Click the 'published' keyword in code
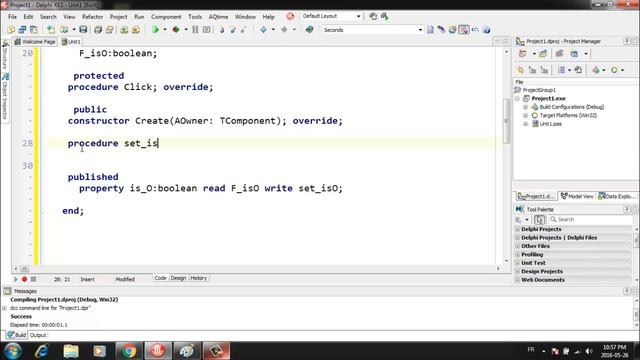Screen dimensions: 640x360 93,177
